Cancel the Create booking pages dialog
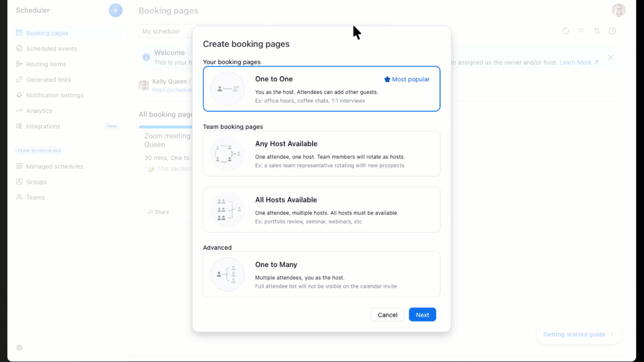This screenshot has width=644, height=362. pos(387,315)
